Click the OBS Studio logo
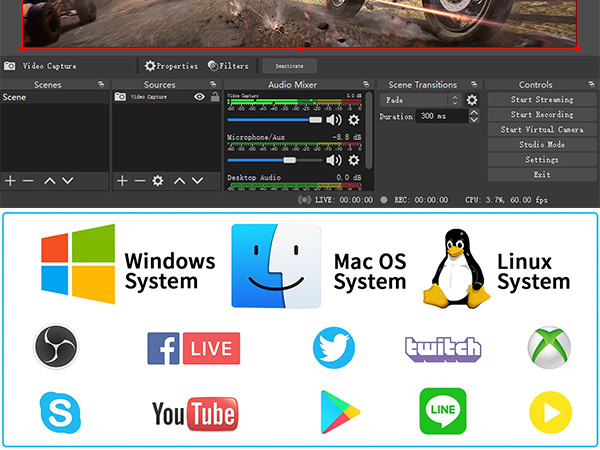 (56, 347)
